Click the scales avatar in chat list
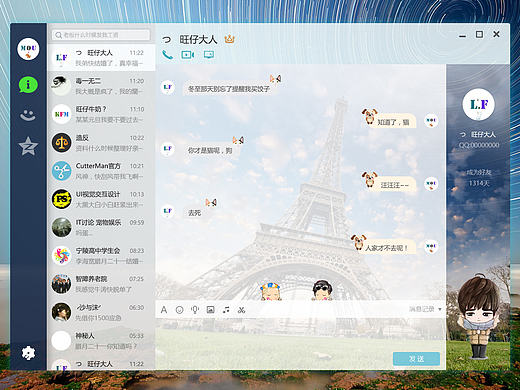Image resolution: width=520 pixels, height=390 pixels. 62,143
